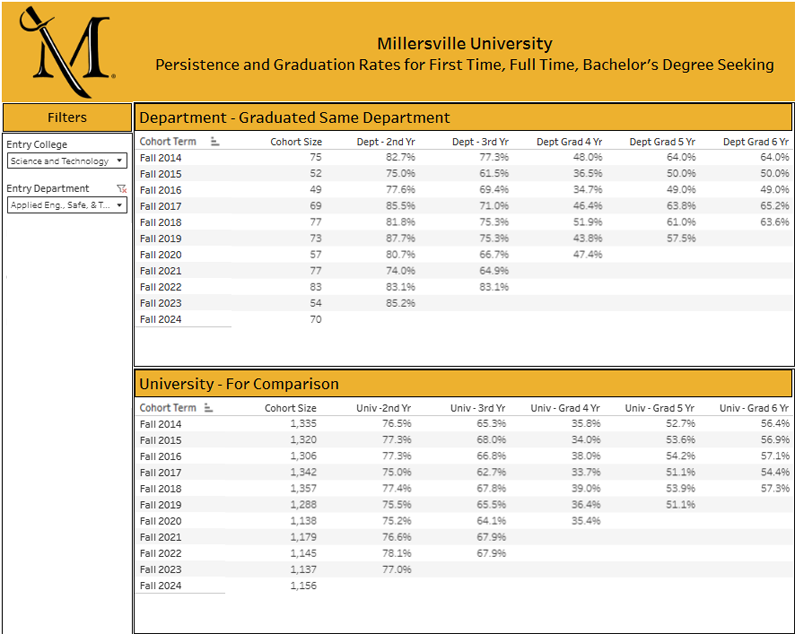Click the Univ -2nd Yr column header

click(383, 408)
